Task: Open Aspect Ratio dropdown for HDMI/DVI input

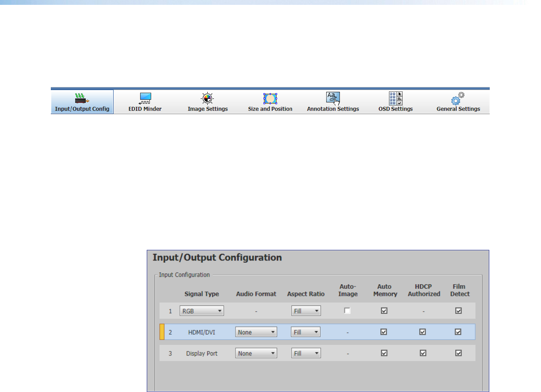Action: coord(306,332)
